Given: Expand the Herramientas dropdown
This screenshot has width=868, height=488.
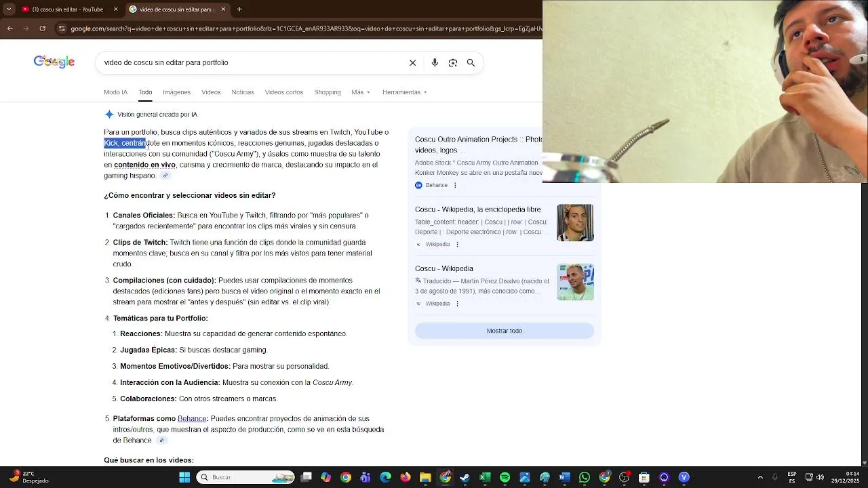Looking at the screenshot, I should [x=405, y=92].
